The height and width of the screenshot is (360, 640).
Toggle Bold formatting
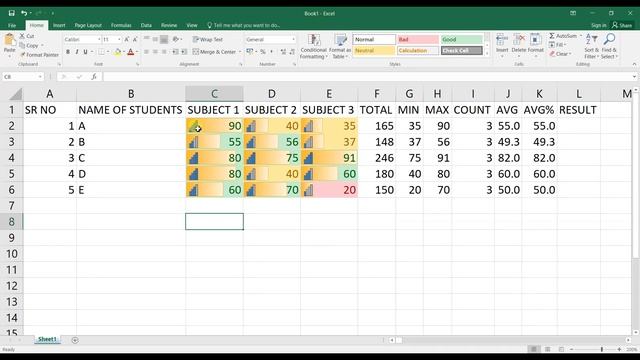tap(68, 52)
